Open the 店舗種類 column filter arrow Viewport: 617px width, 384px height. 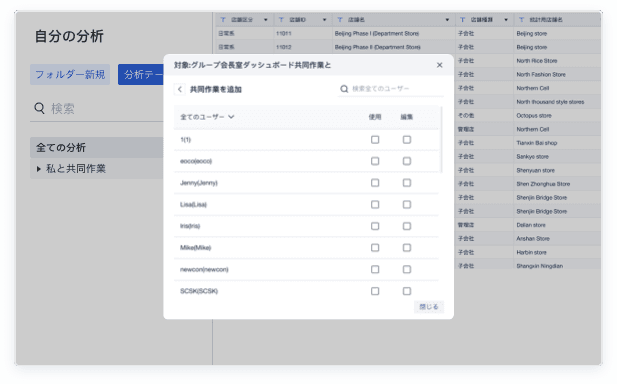click(x=506, y=20)
